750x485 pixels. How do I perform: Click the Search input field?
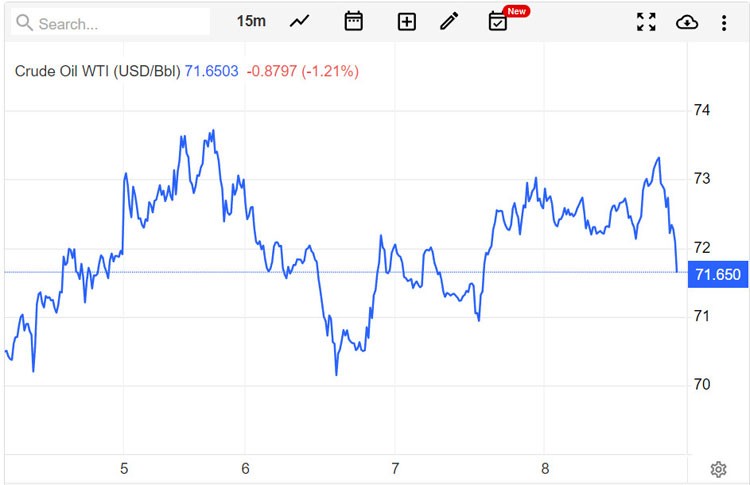click(120, 22)
